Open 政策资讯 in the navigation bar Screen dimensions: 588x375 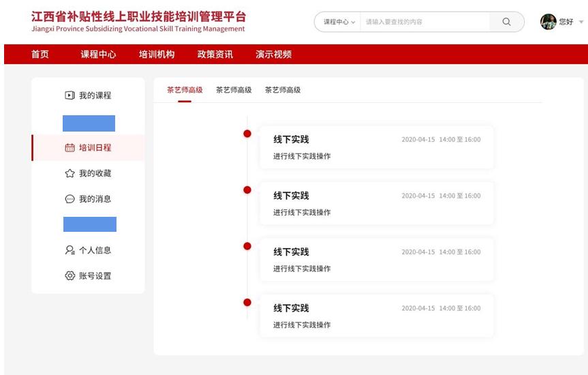click(215, 55)
